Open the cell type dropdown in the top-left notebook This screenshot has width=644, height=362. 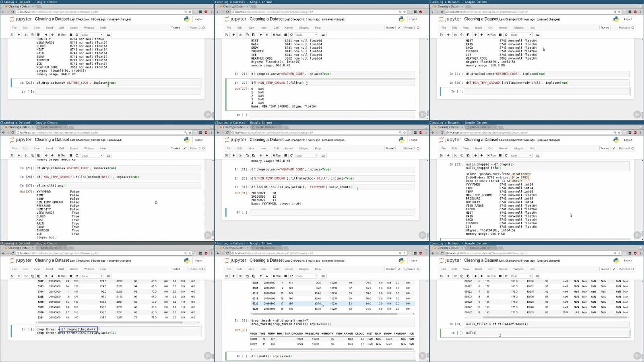tap(92, 35)
